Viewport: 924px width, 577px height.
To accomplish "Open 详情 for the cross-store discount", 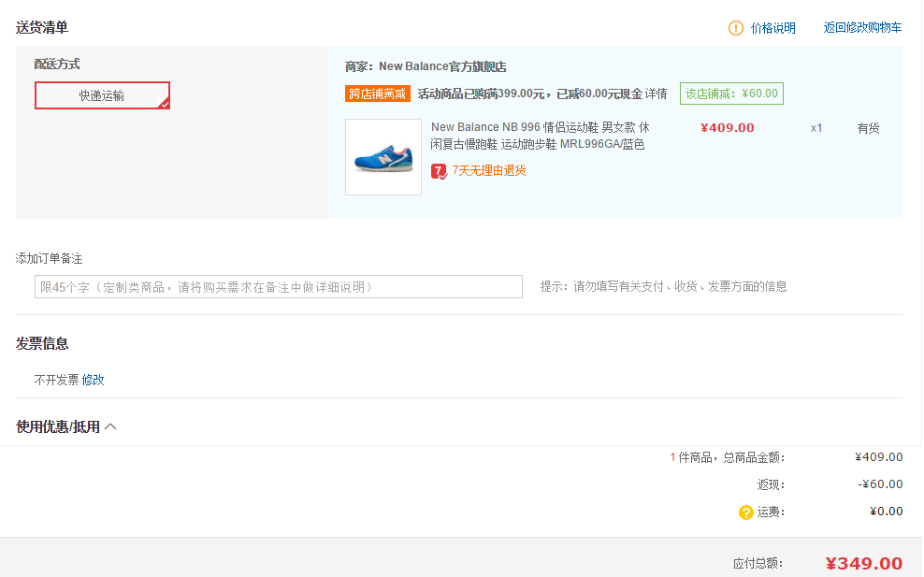I will pyautogui.click(x=656, y=94).
